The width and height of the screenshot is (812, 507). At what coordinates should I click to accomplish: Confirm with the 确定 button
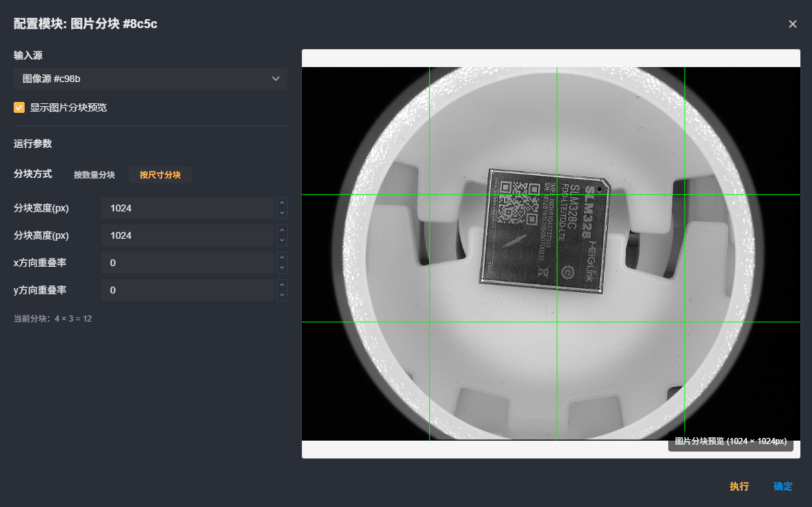[x=783, y=486]
